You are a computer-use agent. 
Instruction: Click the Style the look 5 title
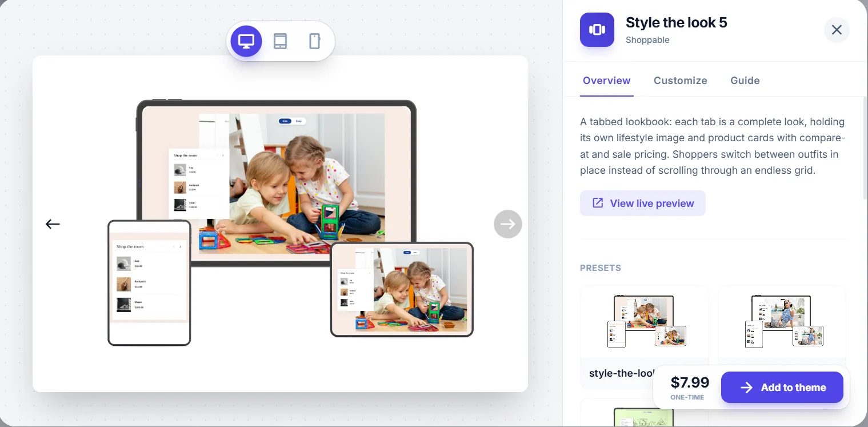coord(677,23)
